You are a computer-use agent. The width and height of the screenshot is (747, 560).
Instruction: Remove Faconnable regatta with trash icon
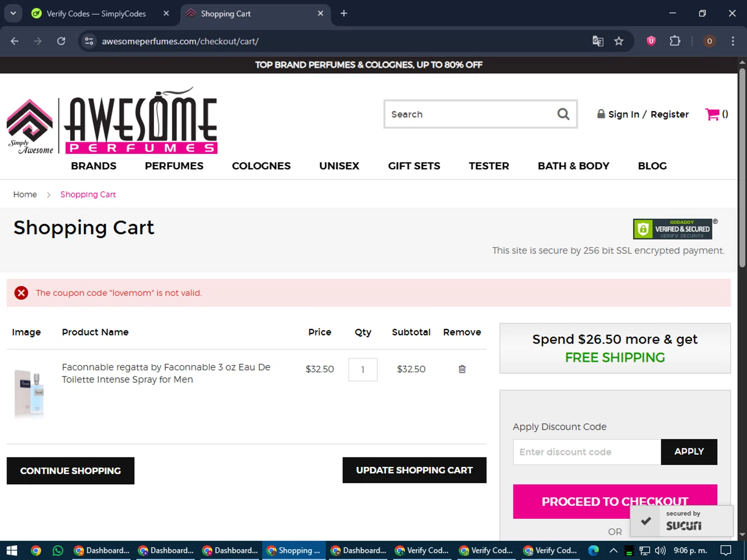tap(462, 369)
